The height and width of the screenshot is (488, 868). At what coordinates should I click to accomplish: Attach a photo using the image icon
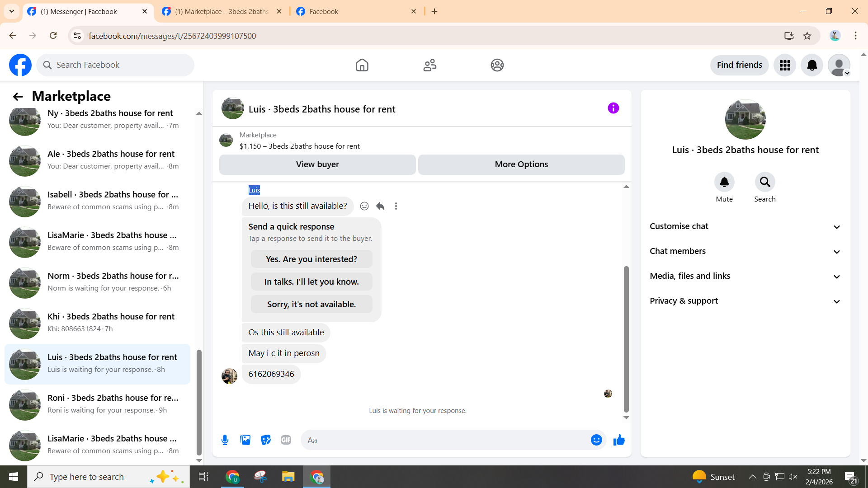(x=245, y=440)
